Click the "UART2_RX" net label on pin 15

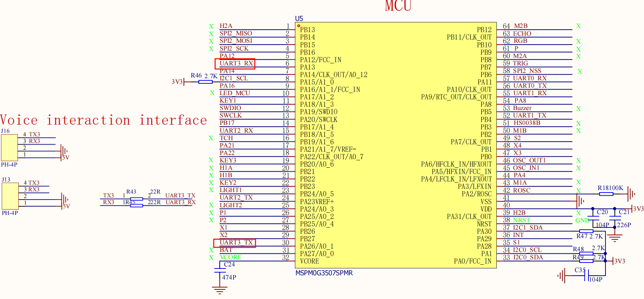(x=236, y=130)
